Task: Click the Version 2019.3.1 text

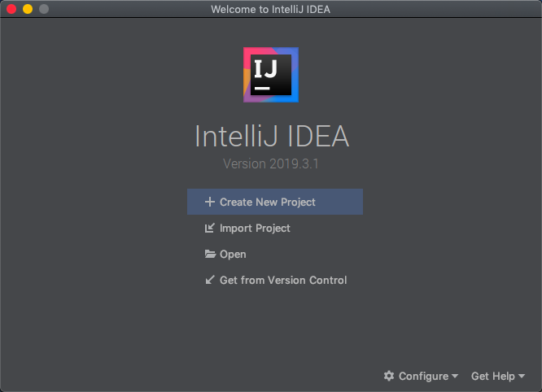Action: tap(271, 163)
